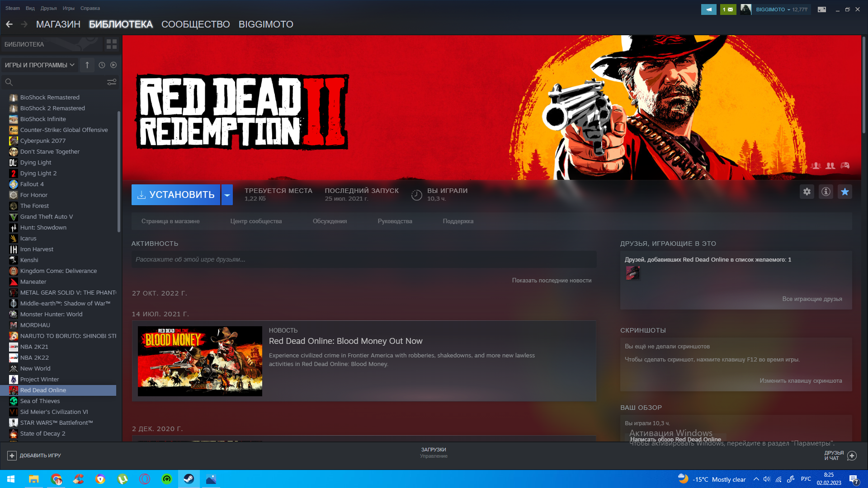Toggle the ready-to-play filter icon
This screenshot has width=868, height=488.
pos(113,65)
